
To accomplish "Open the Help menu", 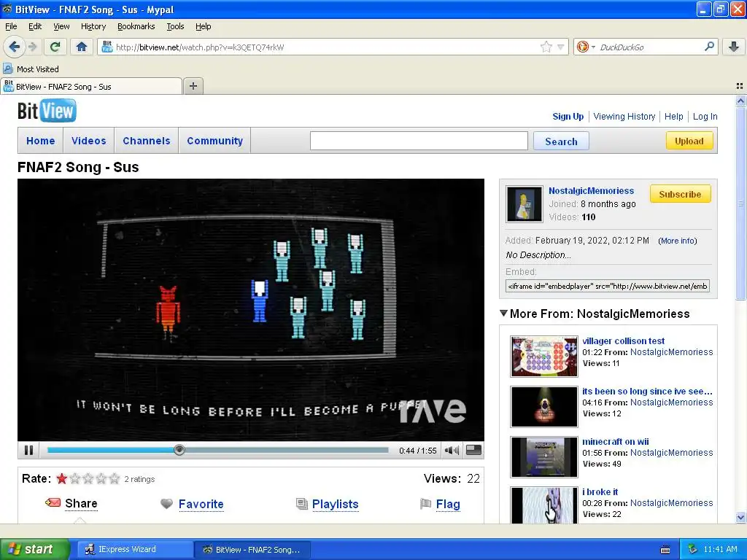I will [x=204, y=26].
